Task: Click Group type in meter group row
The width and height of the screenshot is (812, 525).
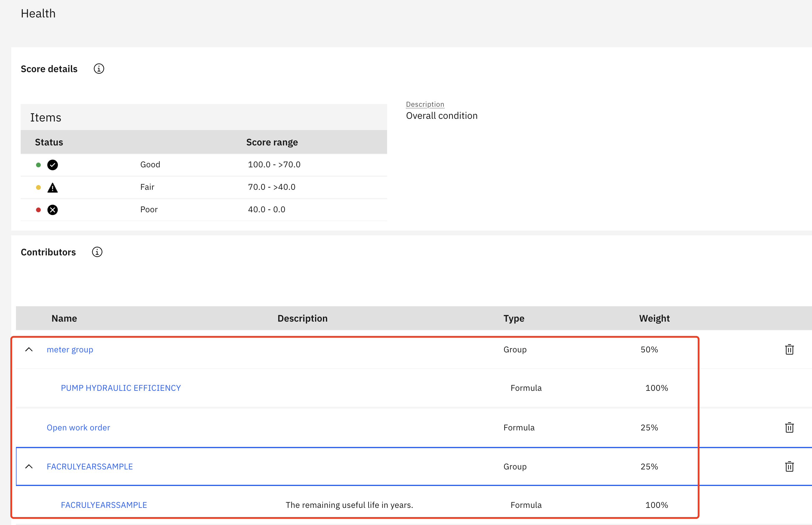Action: (515, 350)
